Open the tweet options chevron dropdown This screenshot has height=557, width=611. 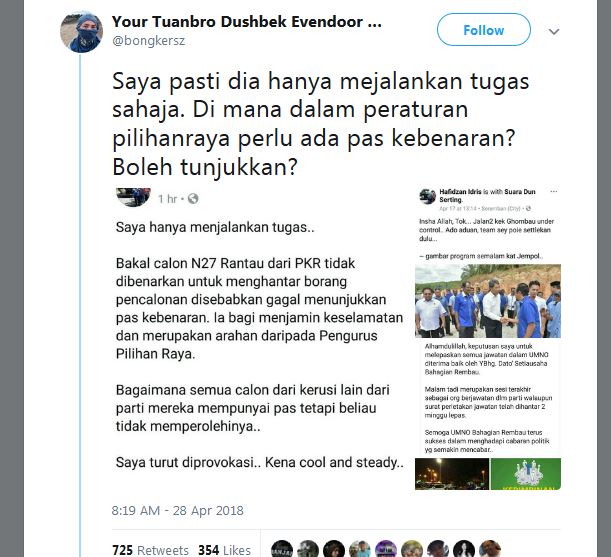click(554, 32)
